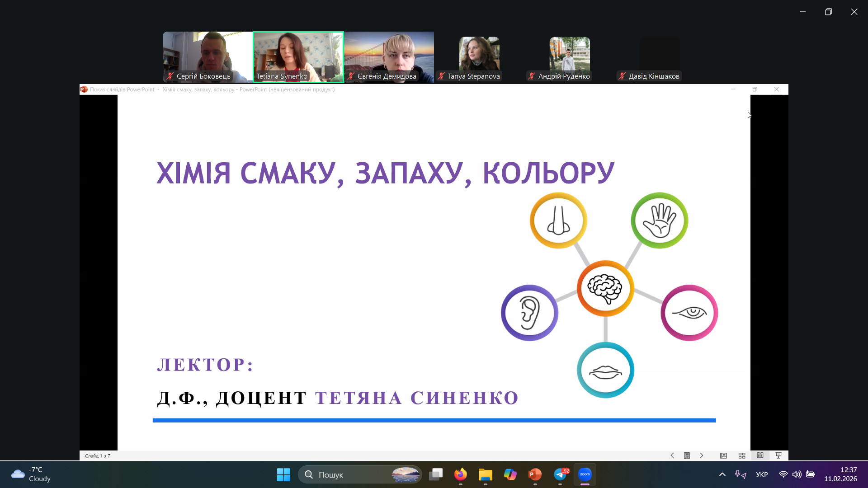Open Firefox from taskbar
Image resolution: width=868 pixels, height=488 pixels.
[460, 474]
